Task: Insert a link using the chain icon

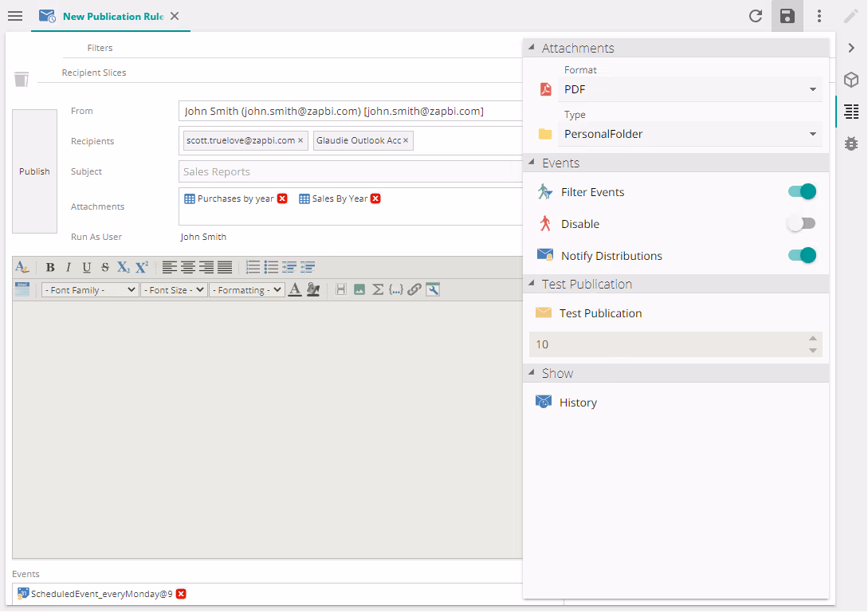Action: (414, 290)
